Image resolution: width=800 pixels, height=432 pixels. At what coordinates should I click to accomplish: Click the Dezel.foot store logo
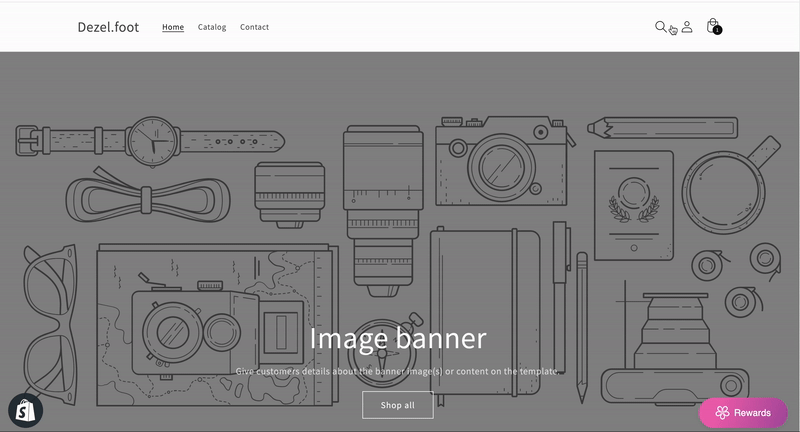click(108, 27)
